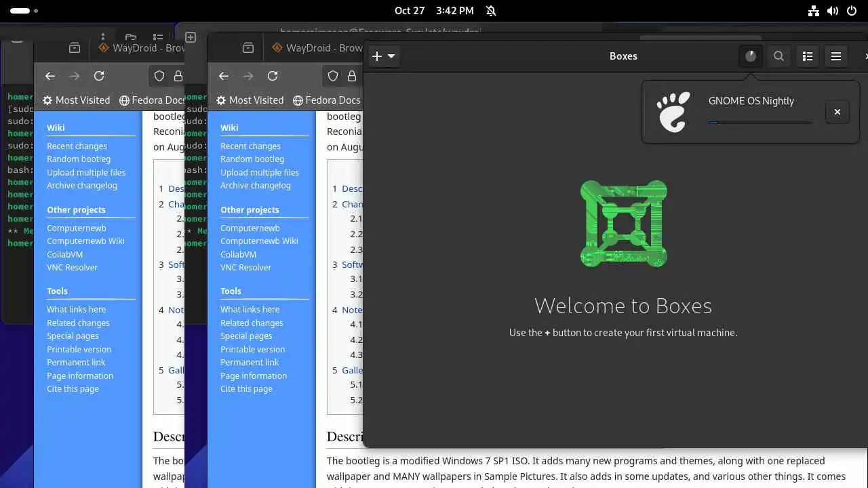Open Special pages in middle Firefox sidebar
Screen dimensions: 868x488
pyautogui.click(x=246, y=336)
